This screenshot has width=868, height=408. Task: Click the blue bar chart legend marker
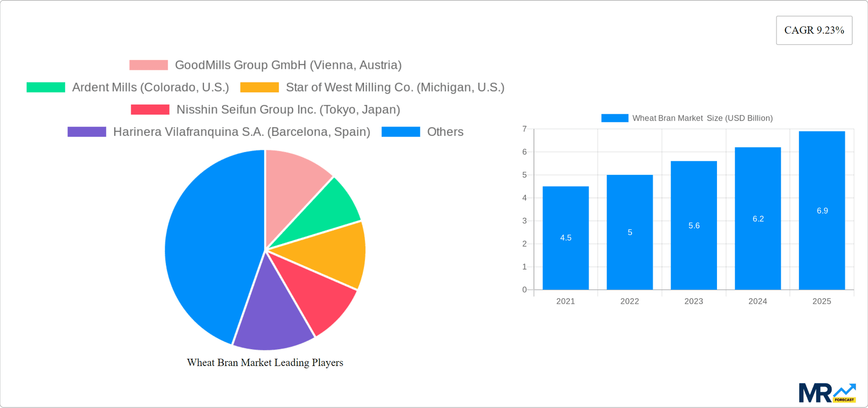[614, 118]
